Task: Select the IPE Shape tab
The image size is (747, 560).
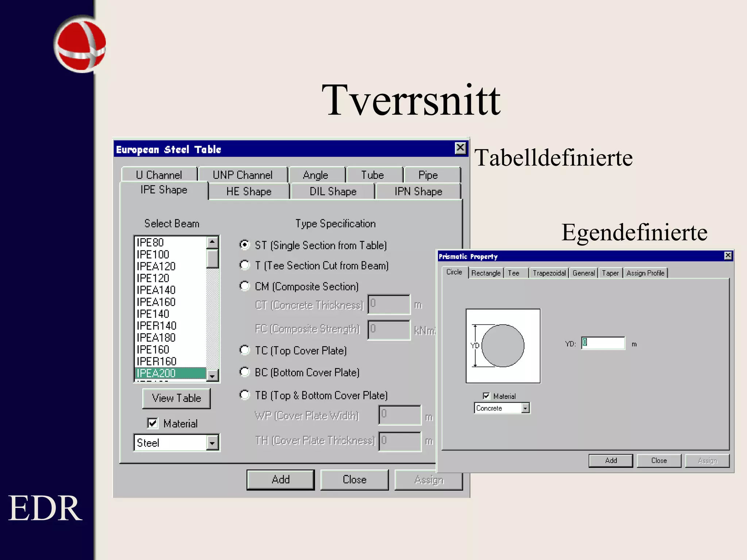Action: 164,190
